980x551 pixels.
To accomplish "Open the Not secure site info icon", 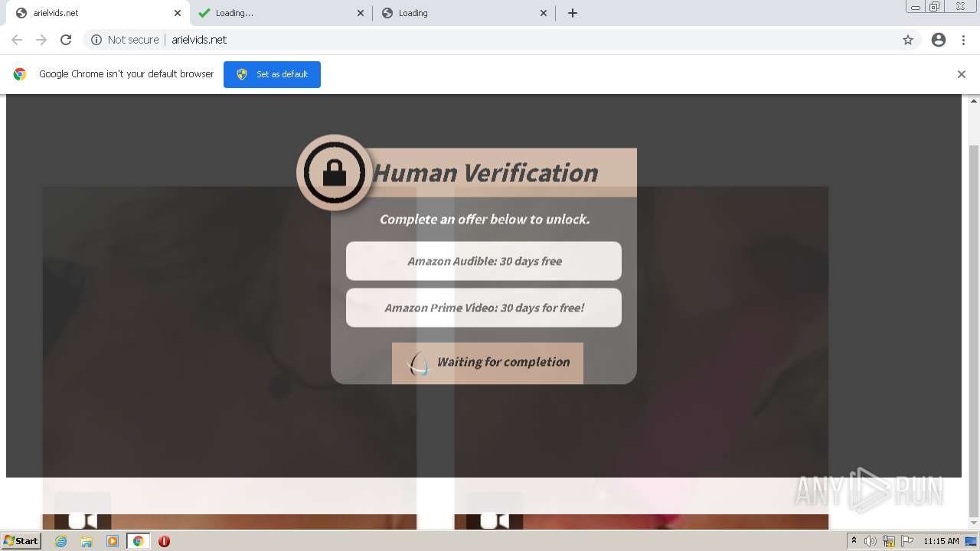I will [x=96, y=40].
